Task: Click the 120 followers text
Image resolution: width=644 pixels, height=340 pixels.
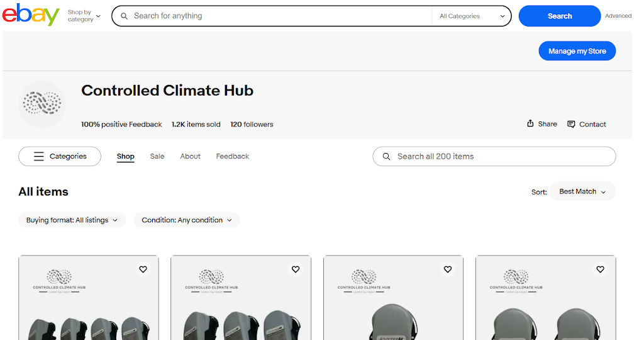Action: pyautogui.click(x=252, y=124)
